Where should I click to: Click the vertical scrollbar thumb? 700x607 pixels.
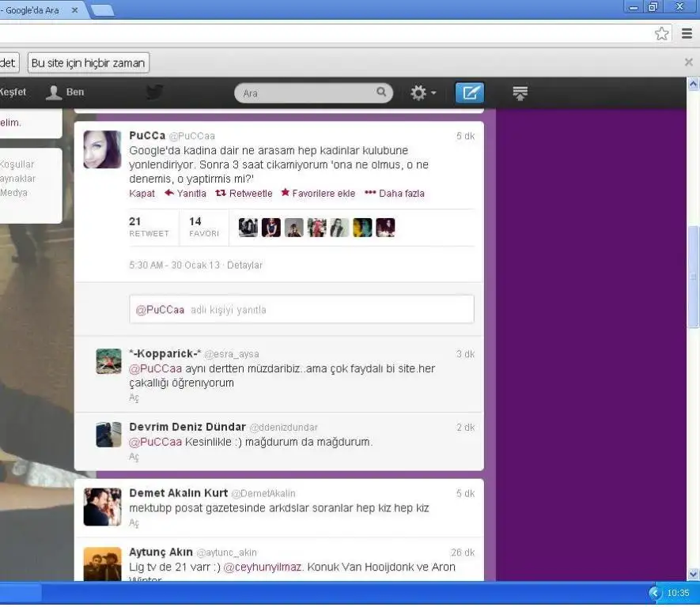(693, 277)
